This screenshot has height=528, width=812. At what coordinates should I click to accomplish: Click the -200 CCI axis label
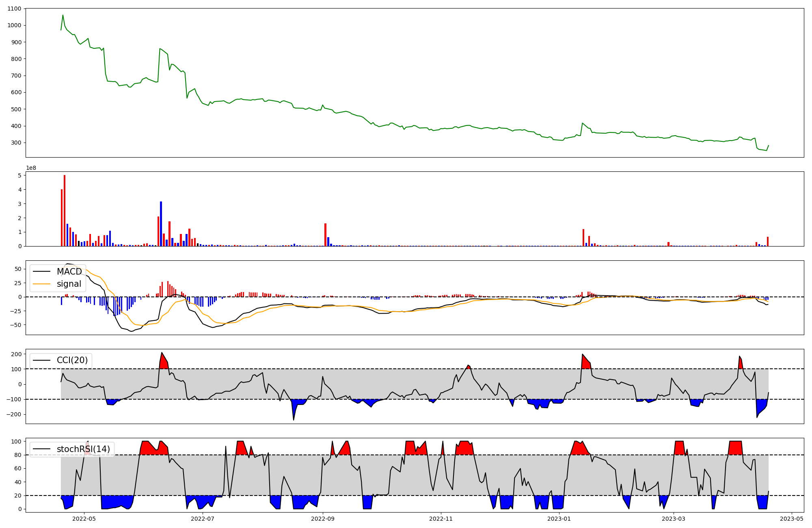click(x=14, y=414)
